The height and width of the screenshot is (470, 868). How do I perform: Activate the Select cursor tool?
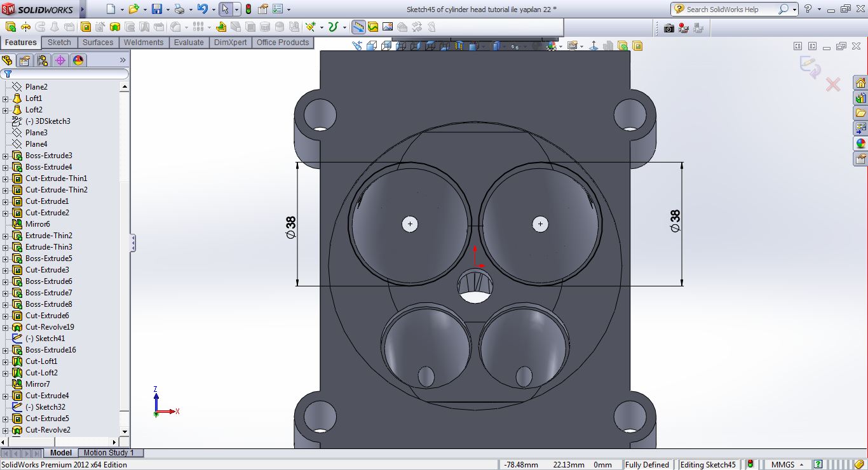pos(225,10)
